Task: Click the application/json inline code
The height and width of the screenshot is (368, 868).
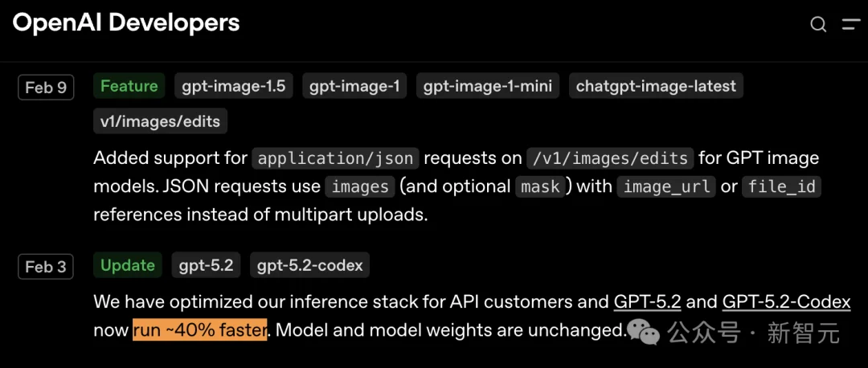Action: pyautogui.click(x=335, y=158)
